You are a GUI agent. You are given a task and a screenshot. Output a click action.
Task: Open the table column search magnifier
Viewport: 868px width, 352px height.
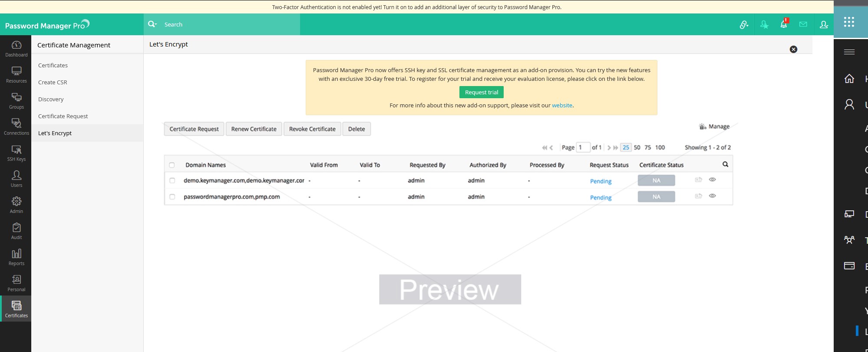click(725, 164)
